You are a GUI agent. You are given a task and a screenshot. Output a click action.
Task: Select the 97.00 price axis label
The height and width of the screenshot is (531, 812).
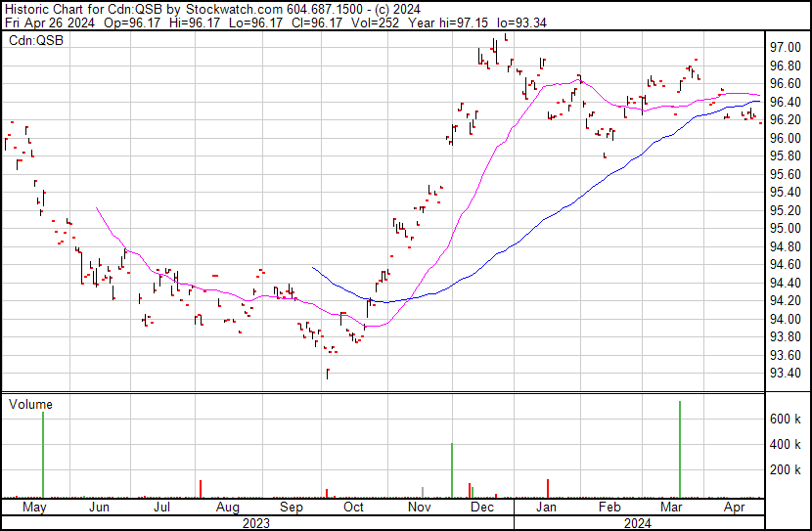tap(785, 48)
